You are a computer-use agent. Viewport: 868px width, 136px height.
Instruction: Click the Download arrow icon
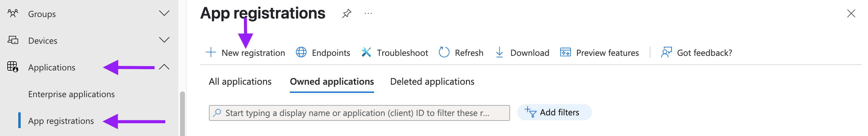pos(499,53)
